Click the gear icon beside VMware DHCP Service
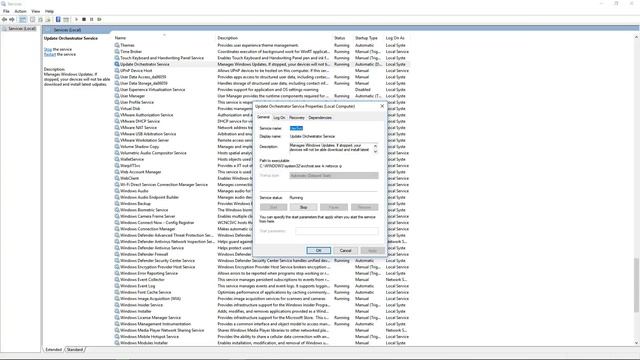This screenshot has width=640, height=360. point(117,121)
